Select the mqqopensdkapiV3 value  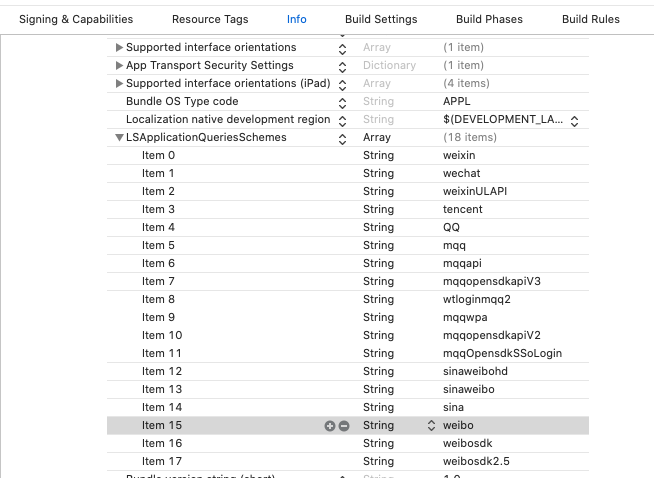pos(492,281)
